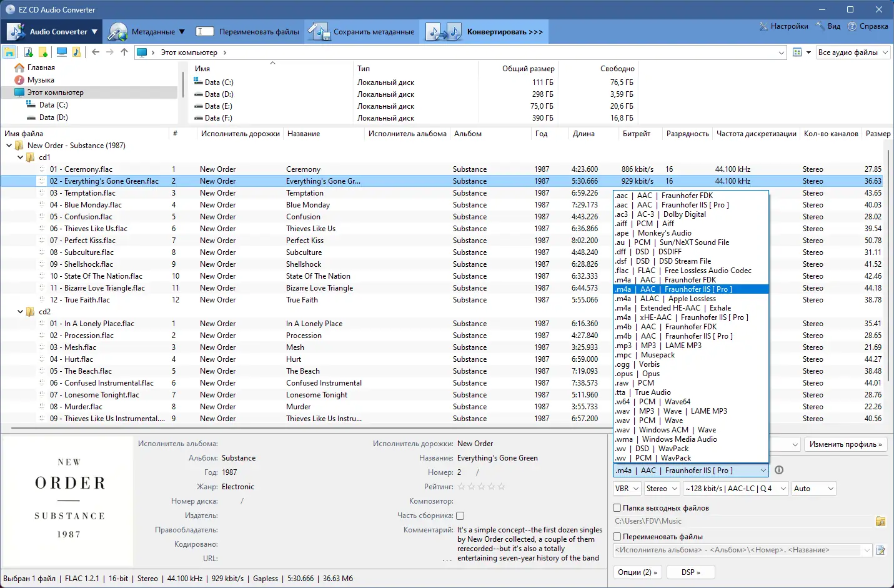Viewport: 894px width, 588px height.
Task: Go back with the left arrow
Action: point(96,52)
